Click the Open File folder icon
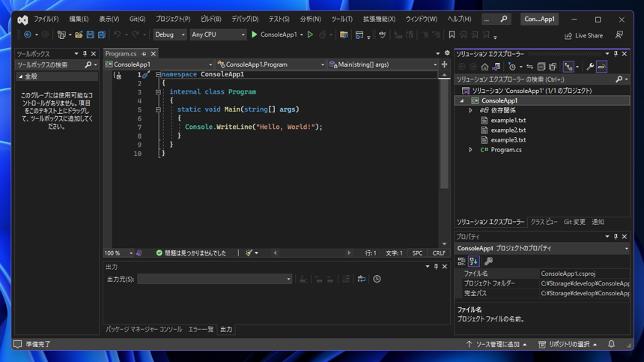 point(79,35)
